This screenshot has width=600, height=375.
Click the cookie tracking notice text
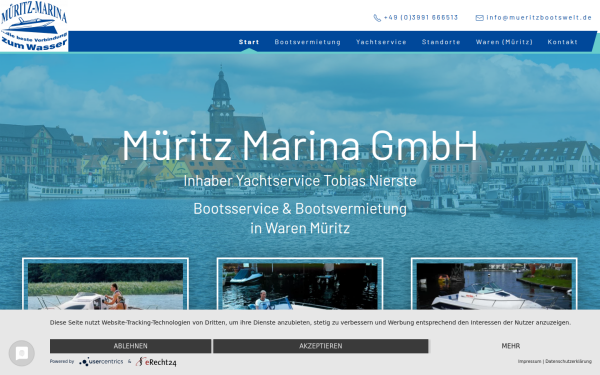(x=310, y=323)
